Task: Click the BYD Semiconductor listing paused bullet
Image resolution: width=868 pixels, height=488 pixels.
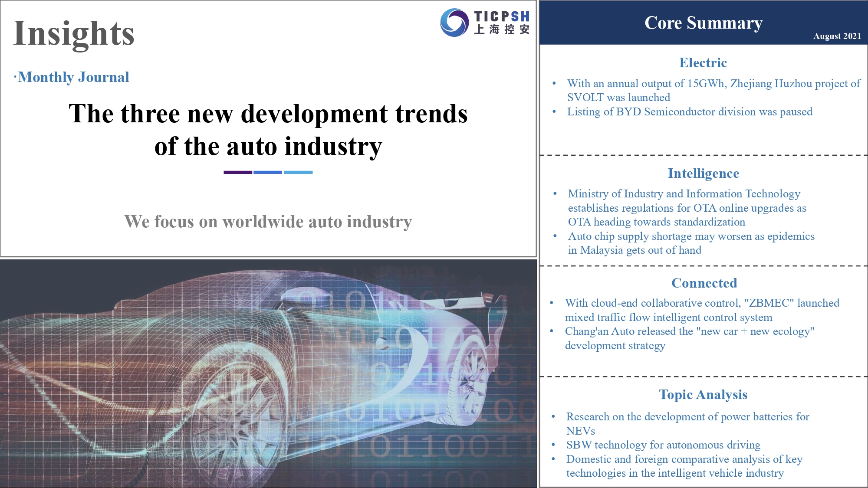Action: tap(689, 111)
